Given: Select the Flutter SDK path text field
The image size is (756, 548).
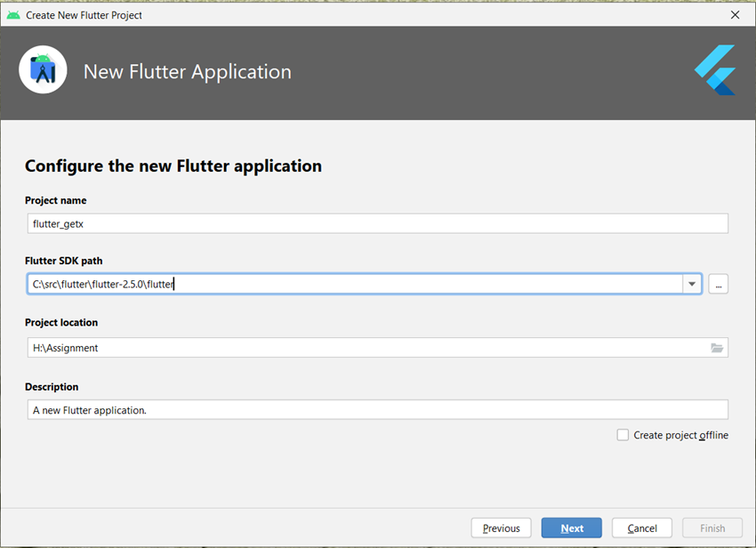Looking at the screenshot, I should (x=356, y=284).
